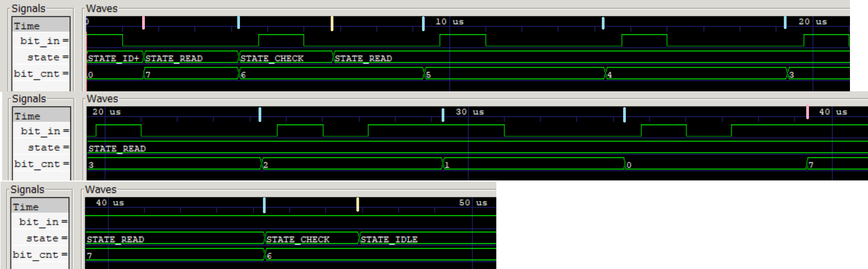The height and width of the screenshot is (269, 868).
Task: Click STATE_ID+ segment in top waveform
Action: [114, 58]
